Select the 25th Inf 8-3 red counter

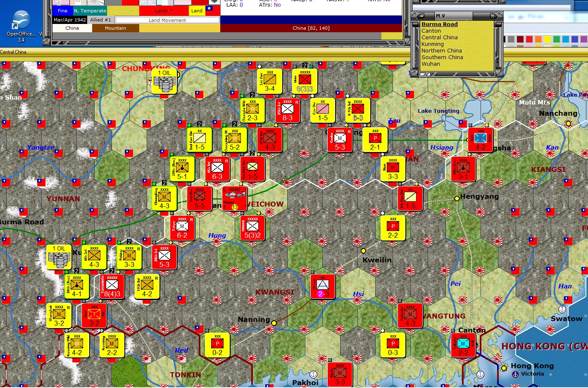click(x=288, y=110)
